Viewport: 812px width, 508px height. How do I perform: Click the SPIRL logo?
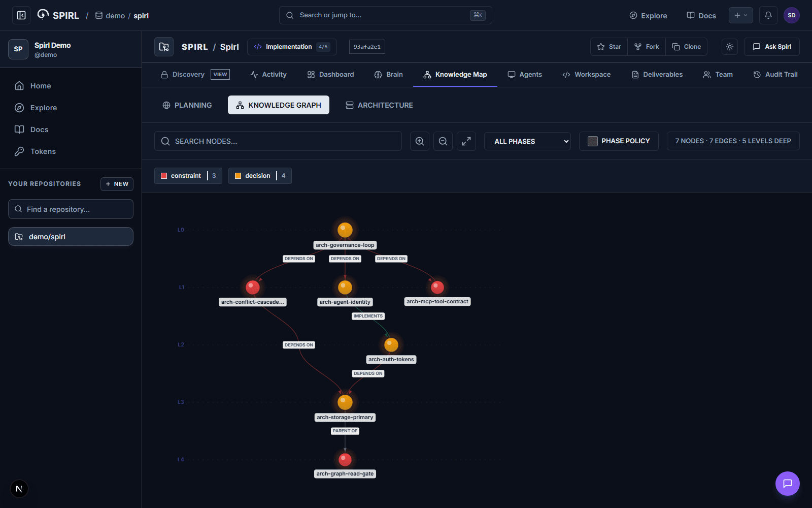(x=58, y=15)
